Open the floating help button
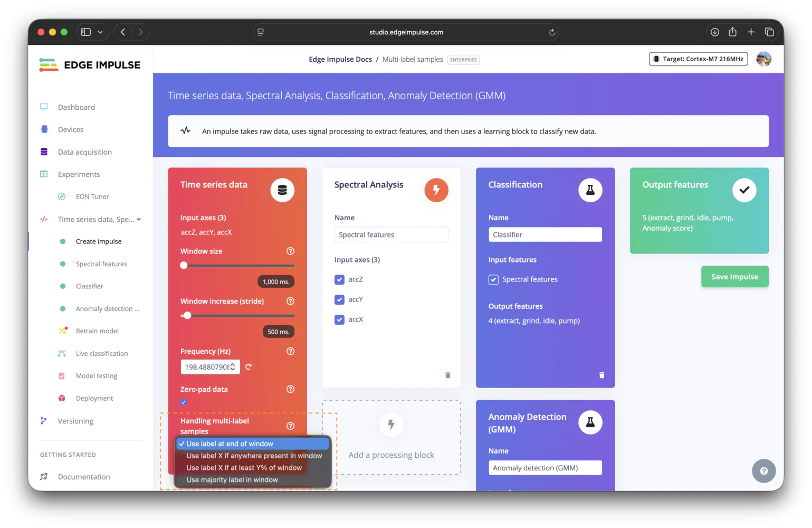Image resolution: width=812 pixels, height=528 pixels. tap(763, 471)
